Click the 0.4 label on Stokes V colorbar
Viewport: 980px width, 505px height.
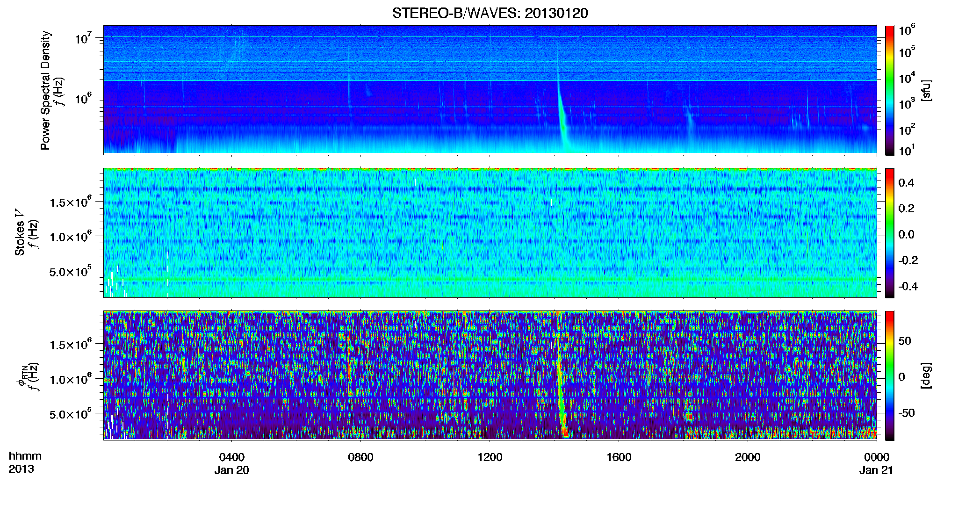906,183
